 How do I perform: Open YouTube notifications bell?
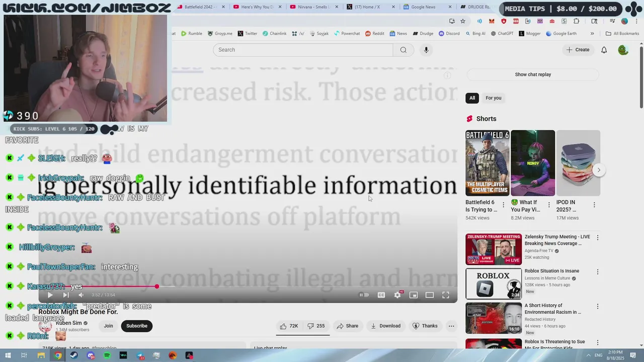[x=604, y=50]
